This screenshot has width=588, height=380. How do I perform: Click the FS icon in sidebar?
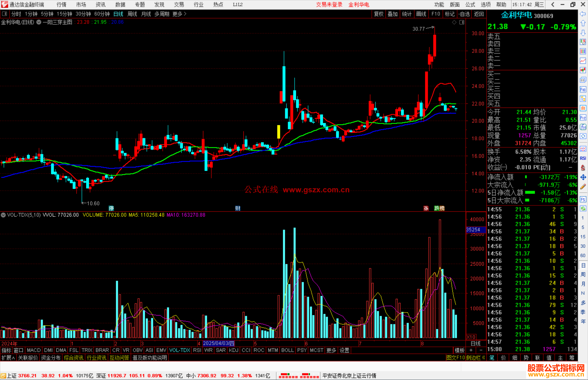583,199
